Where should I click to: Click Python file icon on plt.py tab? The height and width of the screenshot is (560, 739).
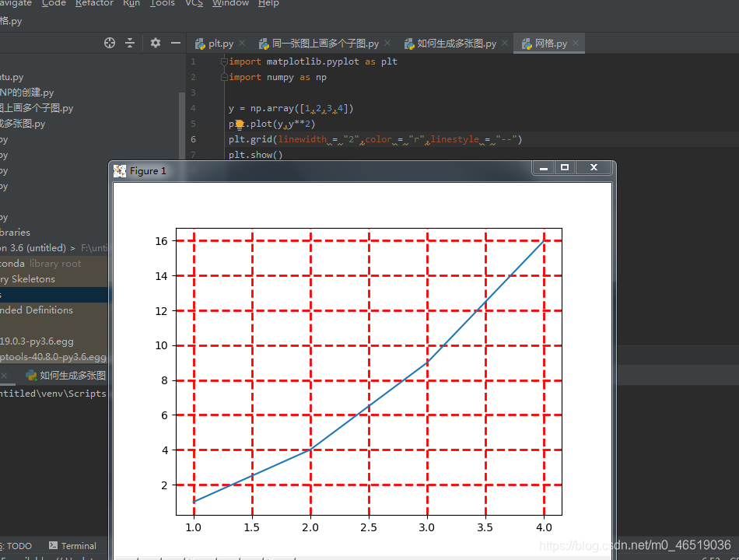200,44
